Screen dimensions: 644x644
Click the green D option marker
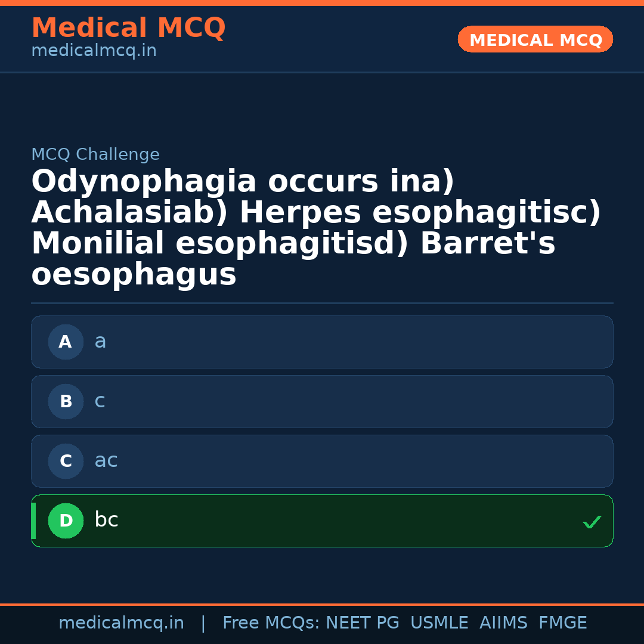coord(66,521)
